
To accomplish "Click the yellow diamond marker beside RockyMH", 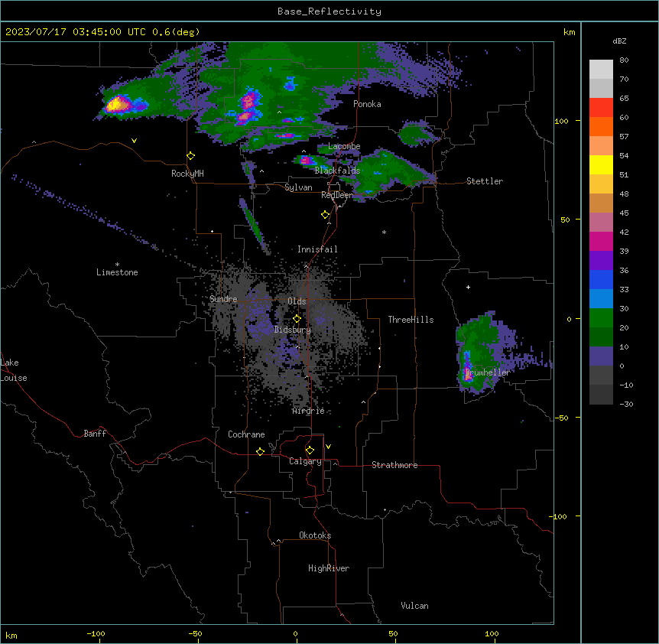I will coord(191,156).
